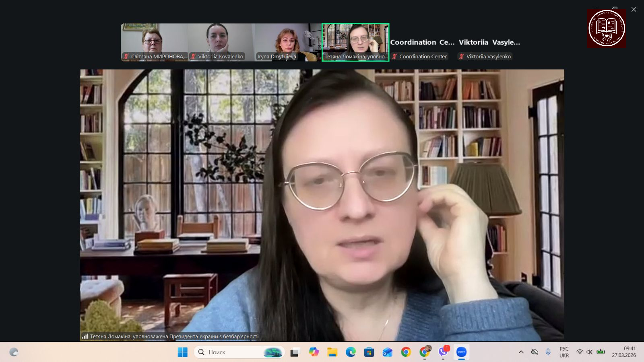This screenshot has height=362, width=644.
Task: Open the volume speaker control
Action: click(589, 352)
